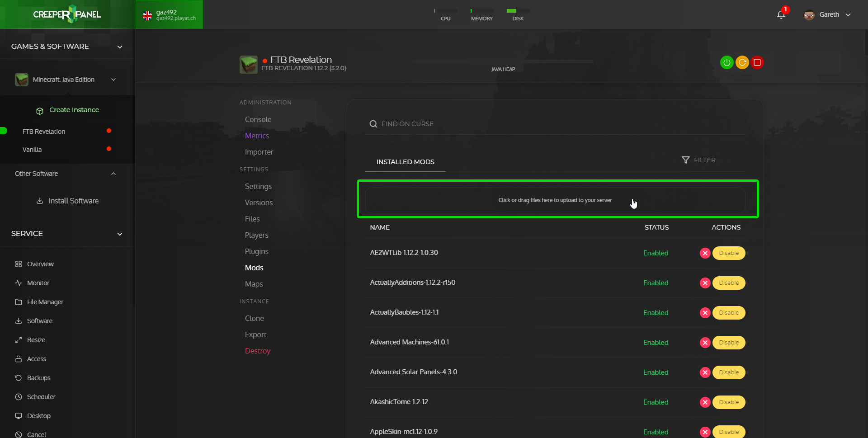
Task: Click the red stop server button
Action: pyautogui.click(x=757, y=62)
